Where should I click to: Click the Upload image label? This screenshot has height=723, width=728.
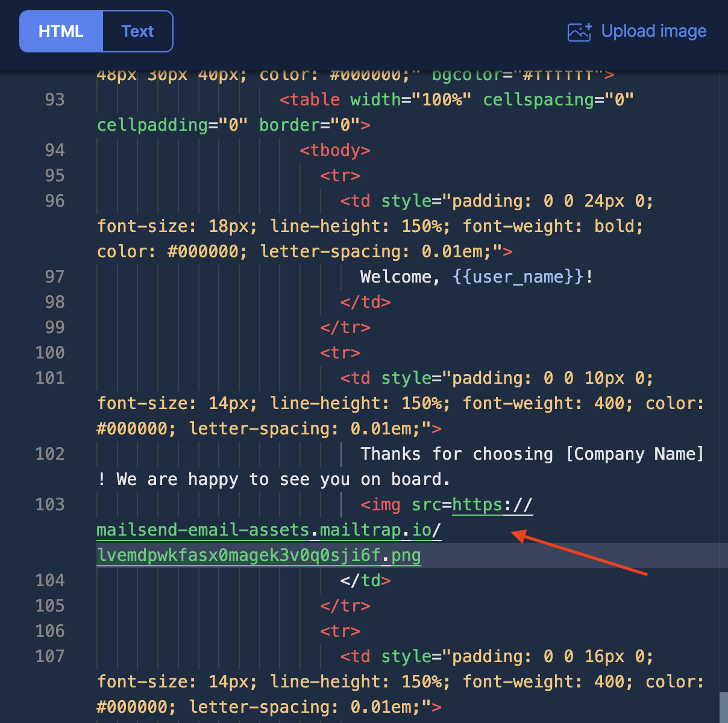tap(654, 31)
